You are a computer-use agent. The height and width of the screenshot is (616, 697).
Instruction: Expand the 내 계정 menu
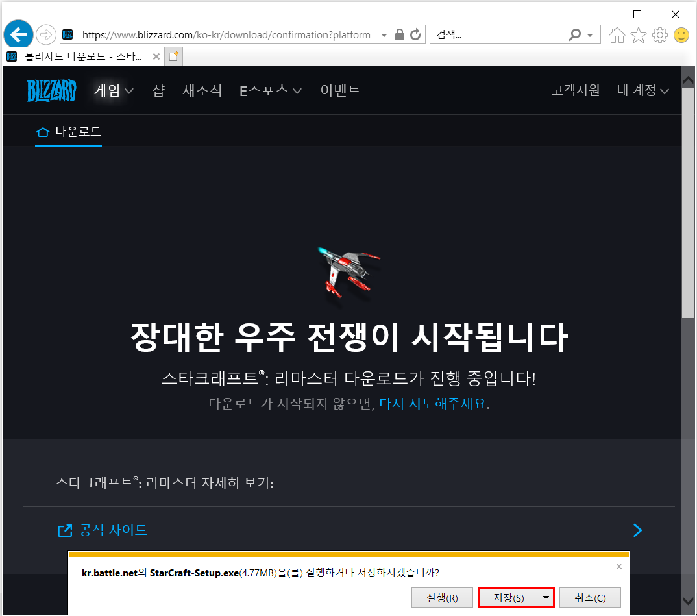(642, 91)
